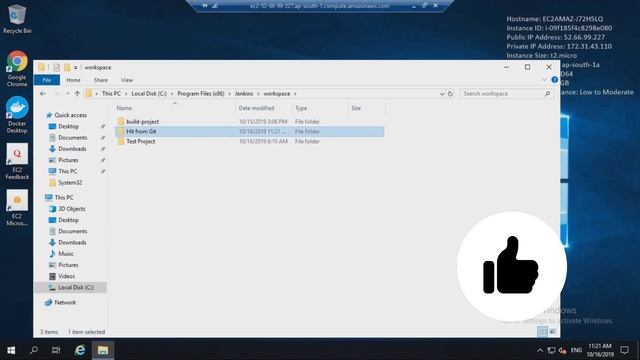The width and height of the screenshot is (640, 360).
Task: Select the Hit from Git folder
Action: coord(249,131)
